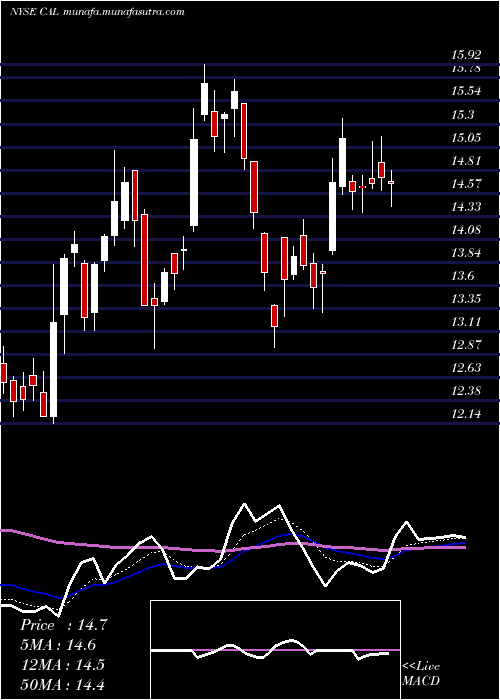The image size is (500, 700).
Task: Click the 13.11 price axis label
Action: [x=466, y=321]
